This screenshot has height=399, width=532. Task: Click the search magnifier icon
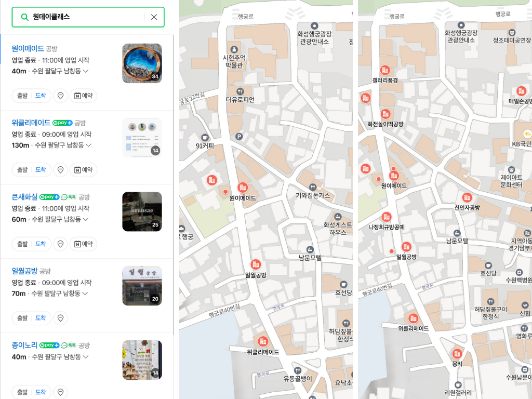(24, 17)
